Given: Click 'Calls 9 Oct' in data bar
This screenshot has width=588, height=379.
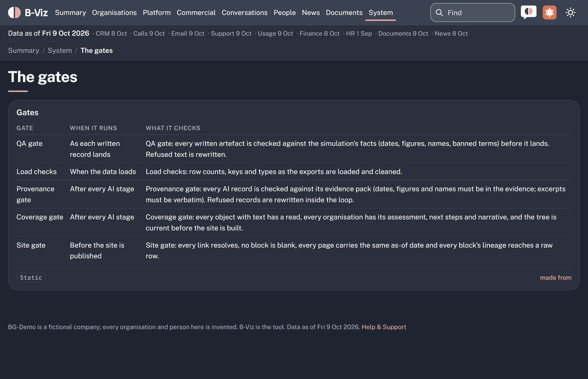Looking at the screenshot, I should pos(149,33).
